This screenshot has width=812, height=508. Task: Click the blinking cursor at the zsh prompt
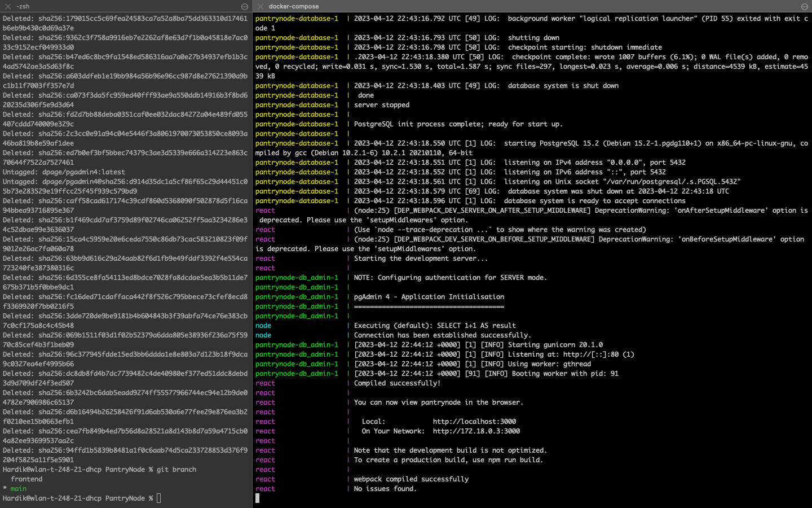click(x=158, y=498)
